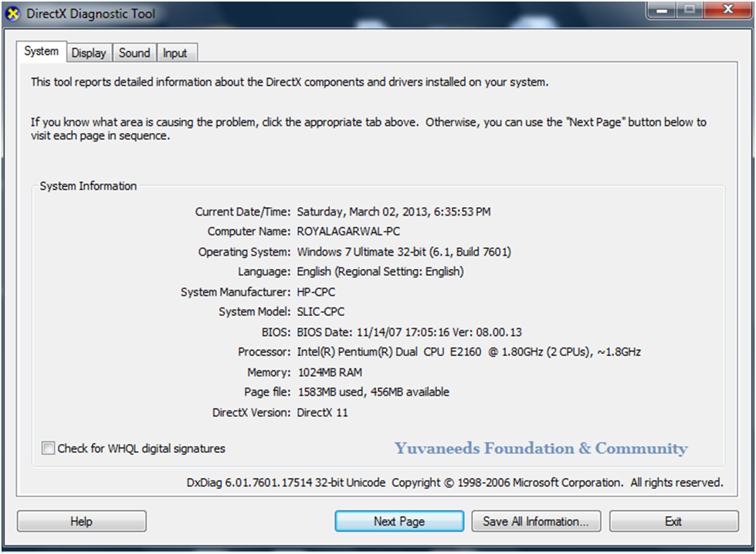Select the Input tab
The height and width of the screenshot is (554, 756).
click(176, 52)
